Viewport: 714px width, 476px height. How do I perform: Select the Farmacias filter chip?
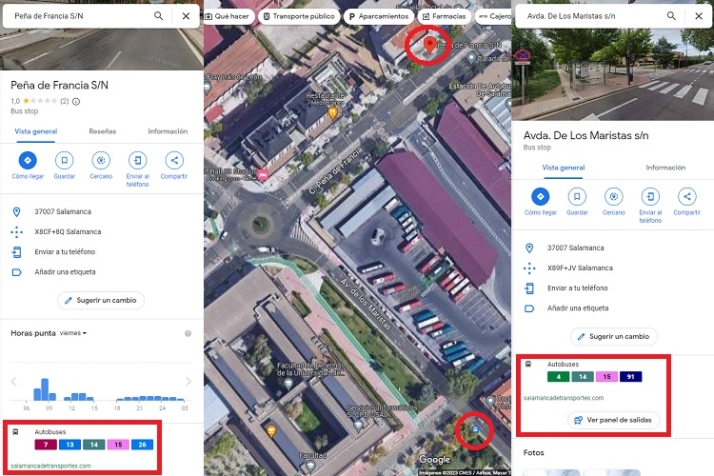click(x=442, y=17)
